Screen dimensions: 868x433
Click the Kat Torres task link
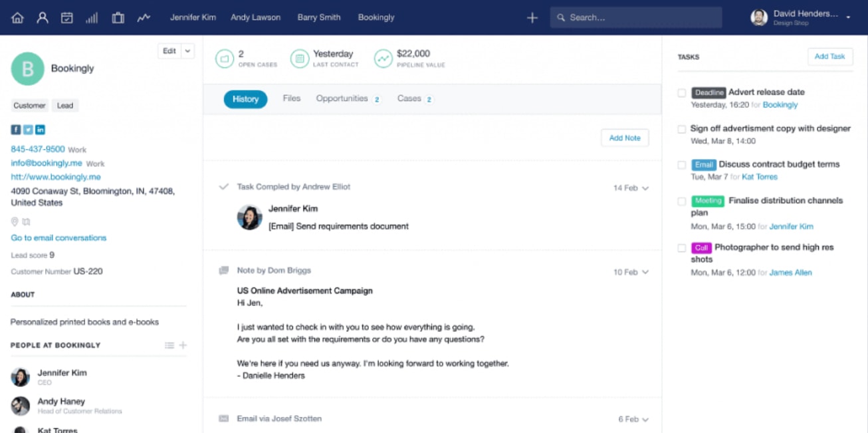(x=759, y=177)
